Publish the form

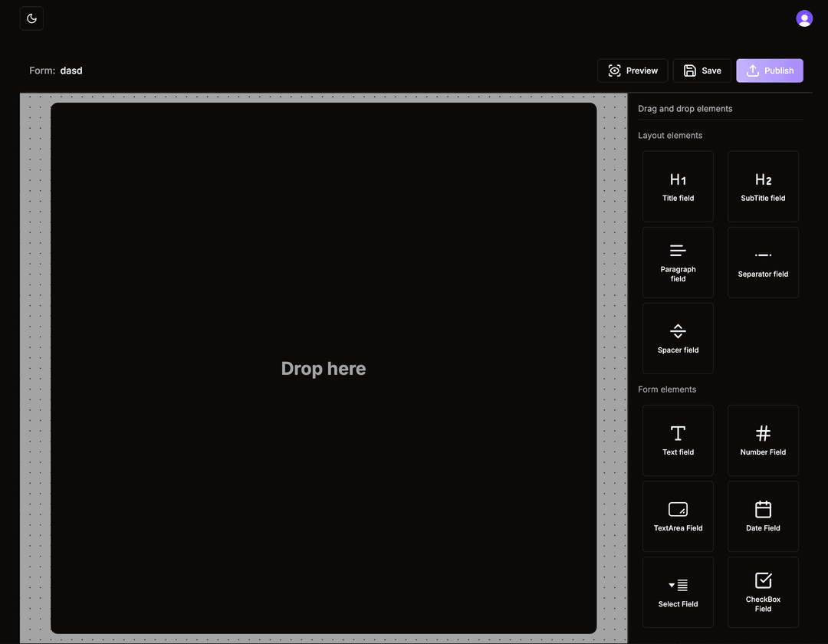point(770,71)
